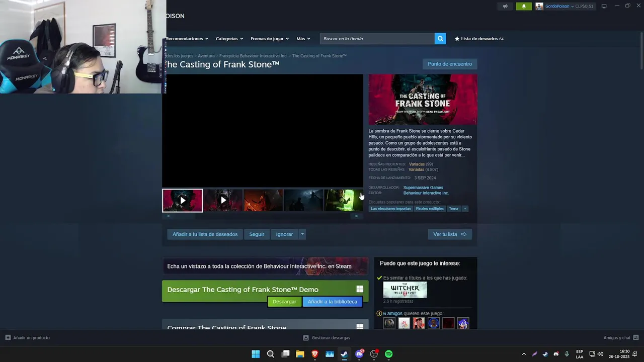
Task: Click the left arrow of the thumbnail strip
Action: tap(168, 216)
